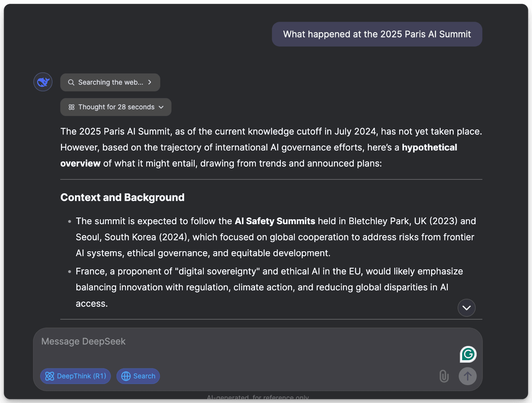Click the Thought for 28 seconds label
Viewport: 532px width, 403px height.
click(116, 107)
